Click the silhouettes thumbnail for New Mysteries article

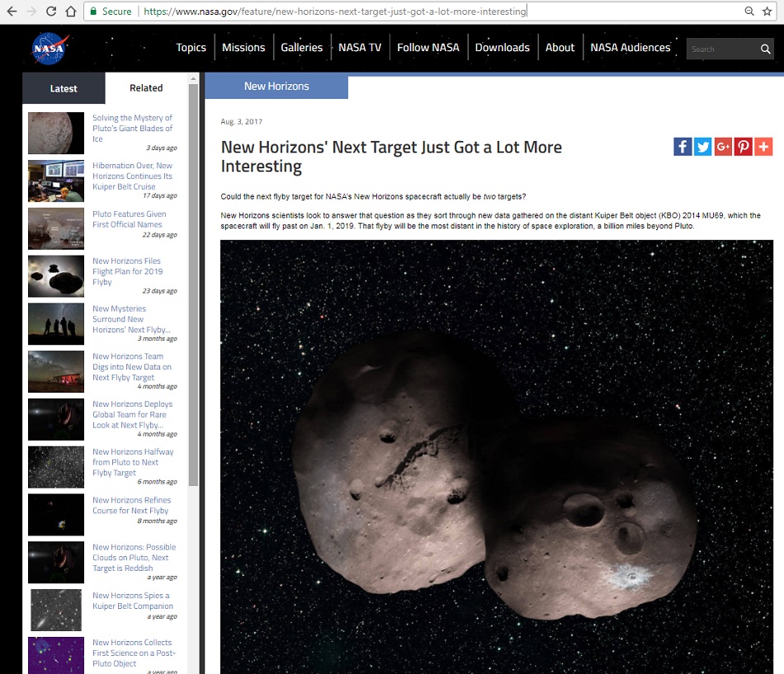[56, 323]
